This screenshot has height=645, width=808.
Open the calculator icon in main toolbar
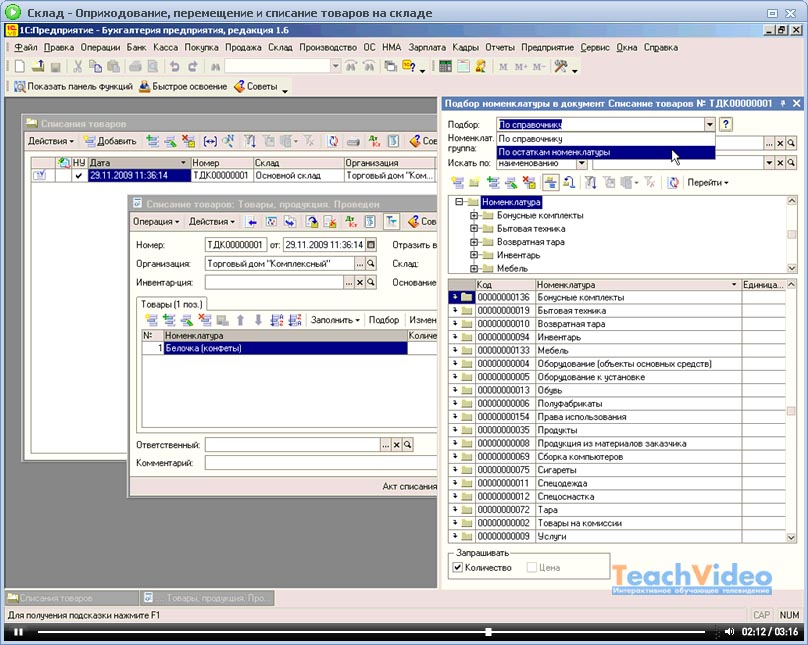pyautogui.click(x=445, y=66)
